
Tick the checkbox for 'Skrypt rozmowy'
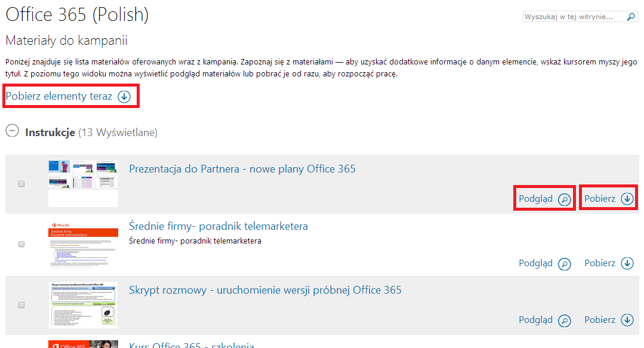(21, 305)
